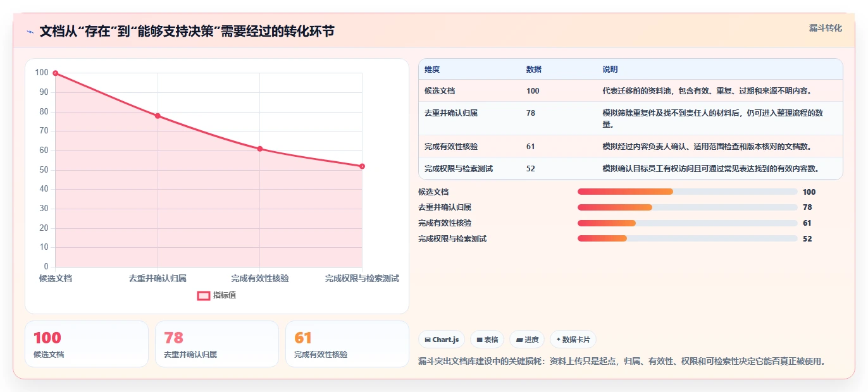Click the 完成权限与检索测试 progress bar
Image resolution: width=868 pixels, height=392 pixels.
687,238
